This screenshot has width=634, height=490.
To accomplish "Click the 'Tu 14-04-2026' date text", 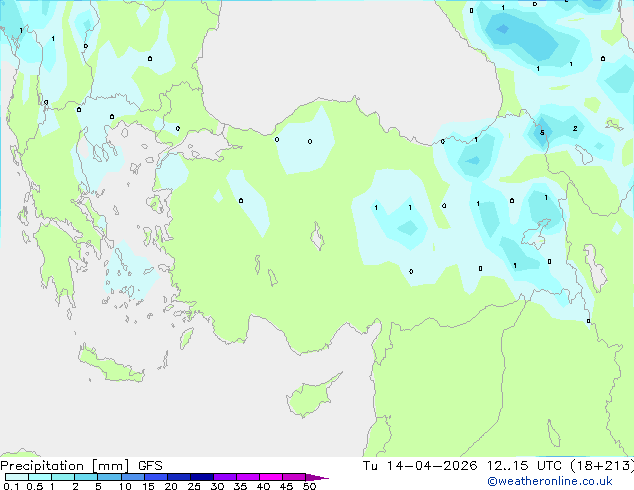I will tap(420, 466).
